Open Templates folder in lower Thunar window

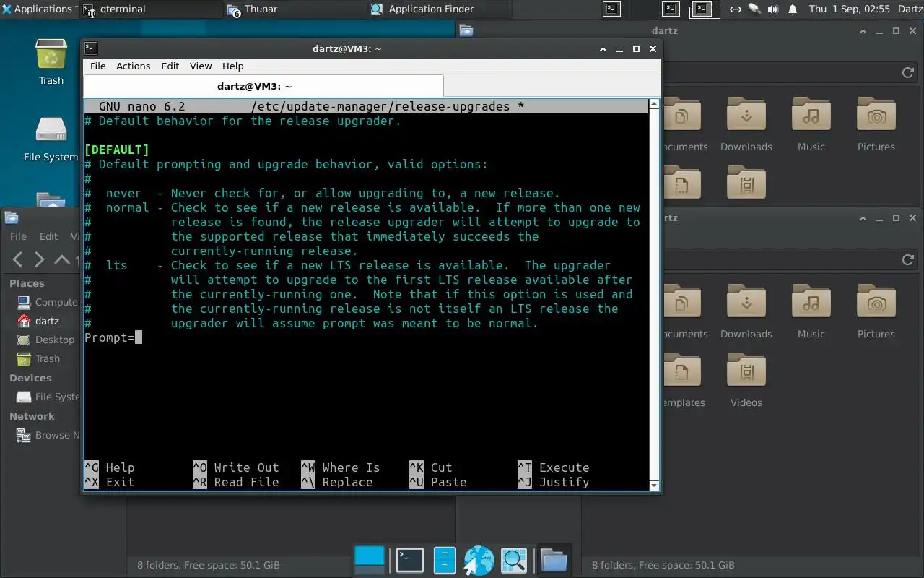tap(681, 380)
